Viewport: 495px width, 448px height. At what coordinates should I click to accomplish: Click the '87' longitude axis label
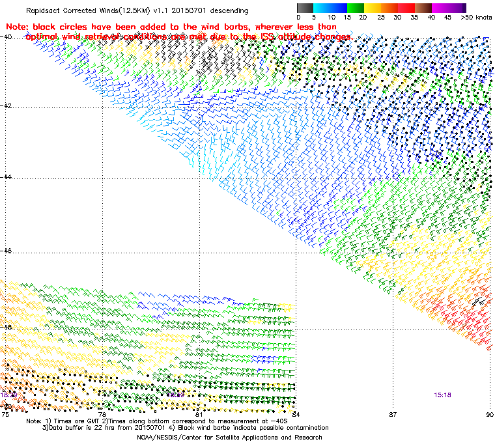[392, 415]
